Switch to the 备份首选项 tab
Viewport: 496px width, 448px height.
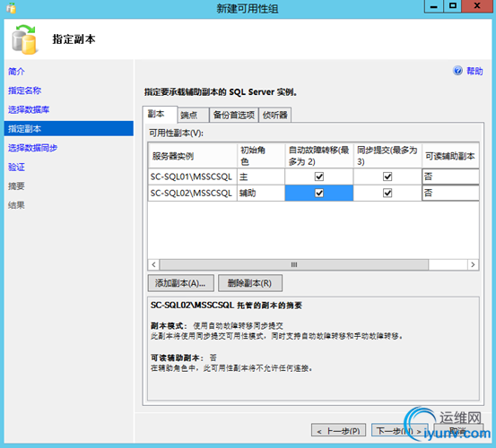click(x=234, y=115)
